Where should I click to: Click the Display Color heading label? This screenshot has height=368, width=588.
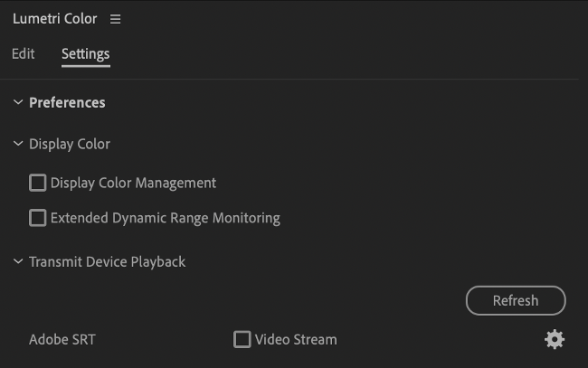(x=70, y=145)
